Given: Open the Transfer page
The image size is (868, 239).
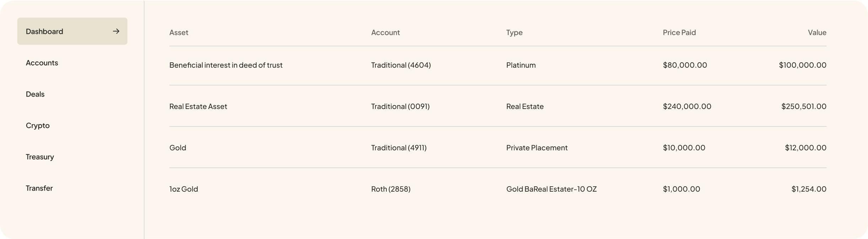Looking at the screenshot, I should 39,188.
